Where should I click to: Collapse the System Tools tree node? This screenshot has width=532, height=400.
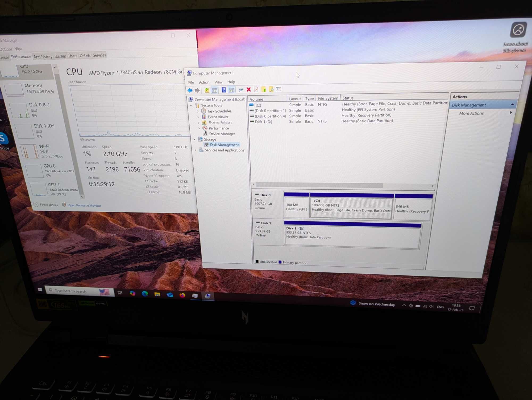(x=191, y=105)
